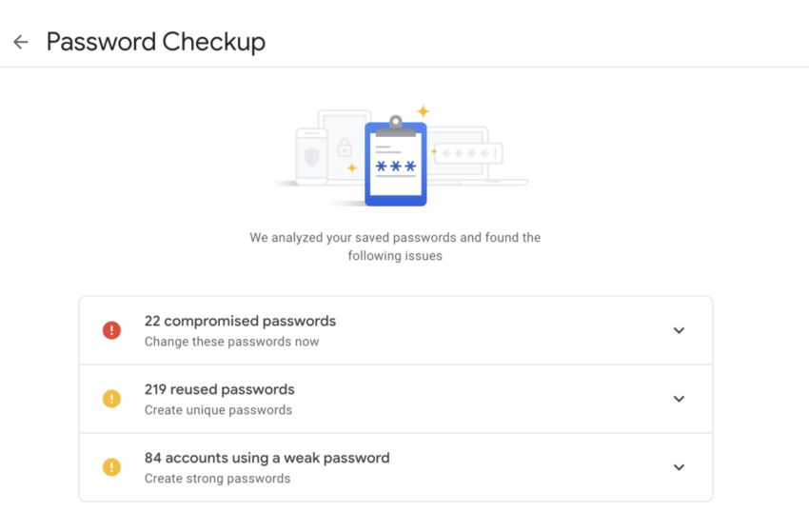This screenshot has height=532, width=809.
Task: Go back using the left arrow
Action: pyautogui.click(x=21, y=42)
